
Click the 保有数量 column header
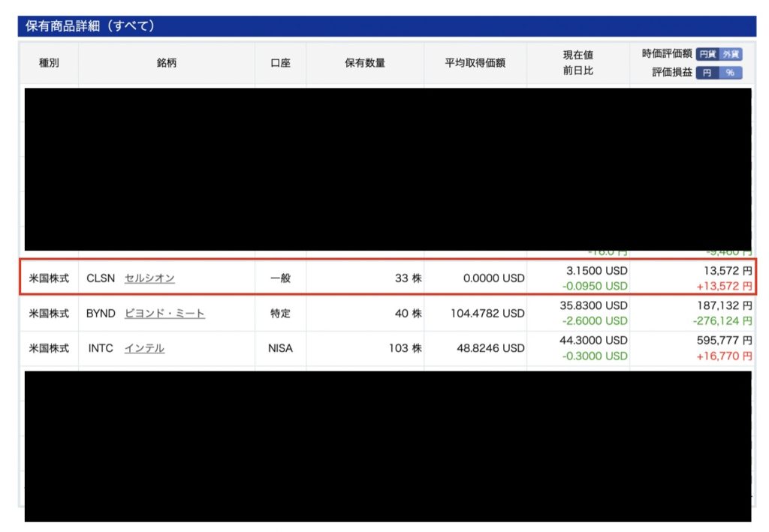click(x=365, y=63)
